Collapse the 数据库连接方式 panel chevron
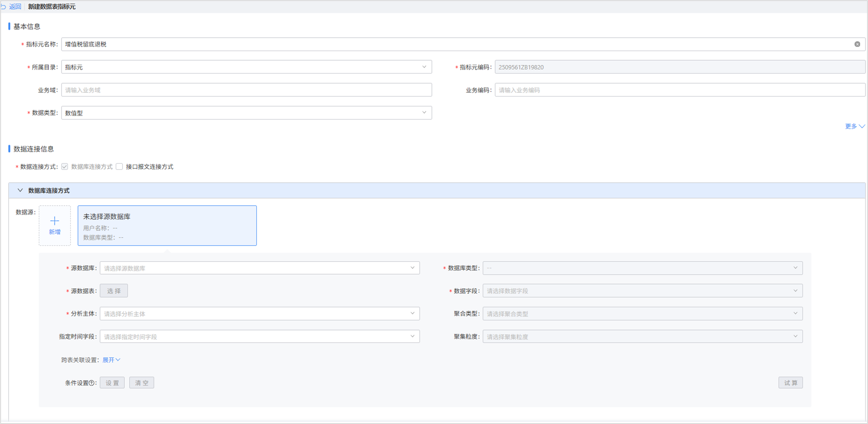Viewport: 868px width, 424px height. click(x=20, y=191)
